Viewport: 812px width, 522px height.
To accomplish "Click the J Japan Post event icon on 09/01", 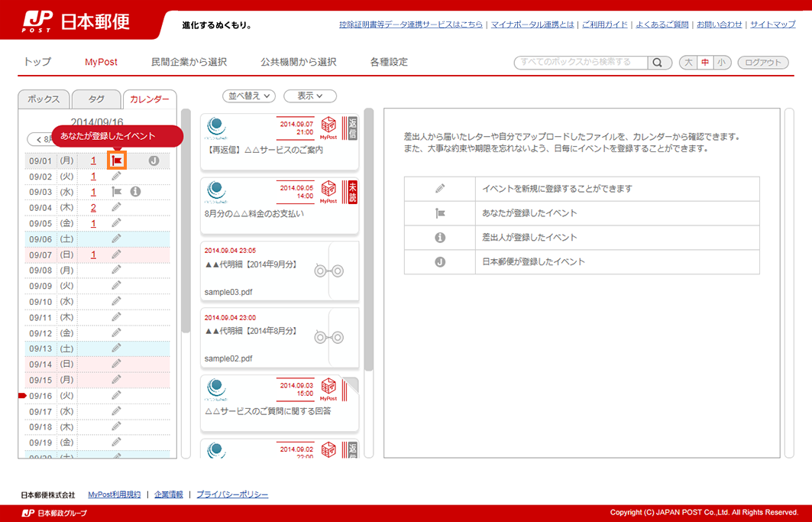I will point(154,160).
